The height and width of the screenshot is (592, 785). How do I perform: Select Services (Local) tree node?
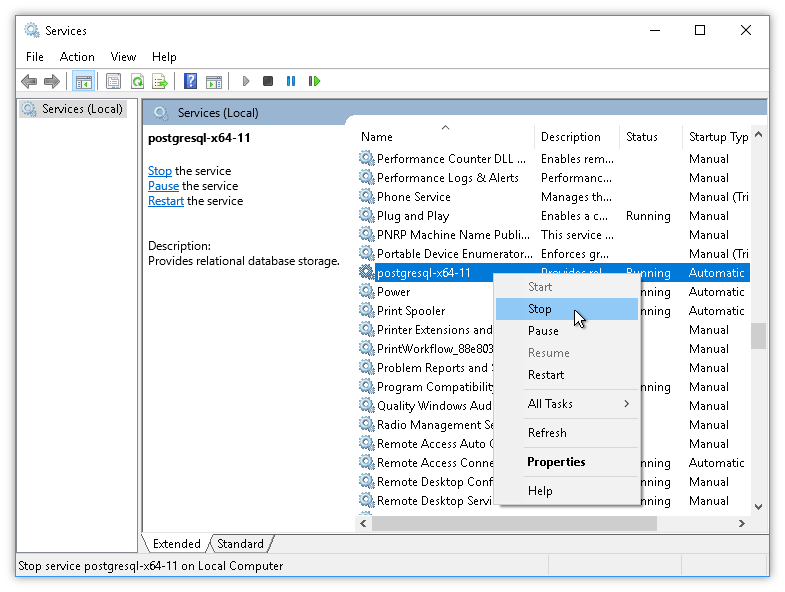[x=73, y=109]
